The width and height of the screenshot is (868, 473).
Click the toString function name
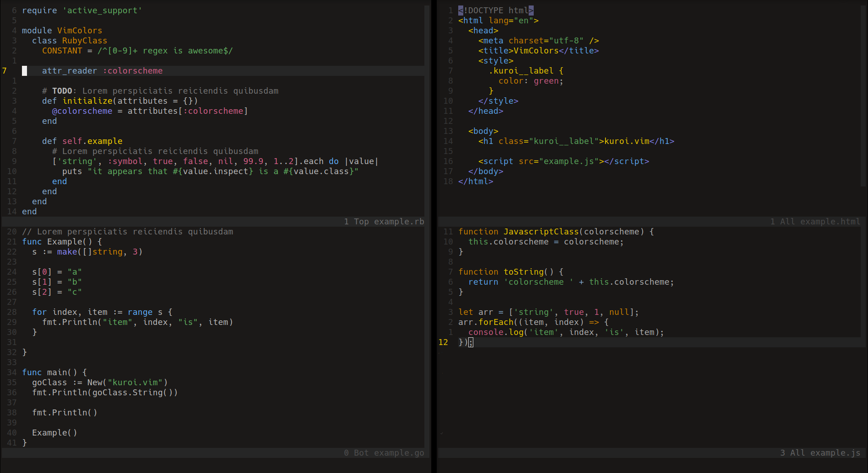coord(524,272)
